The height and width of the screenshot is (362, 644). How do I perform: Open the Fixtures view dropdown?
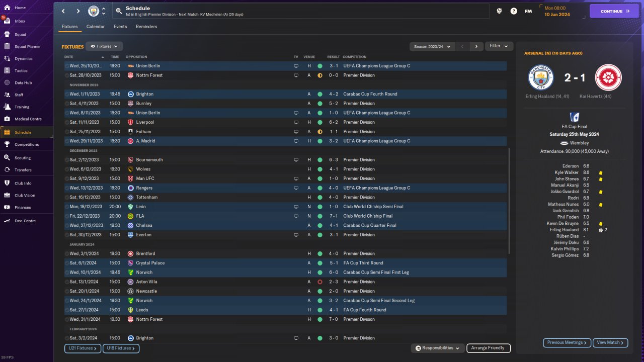click(x=104, y=46)
